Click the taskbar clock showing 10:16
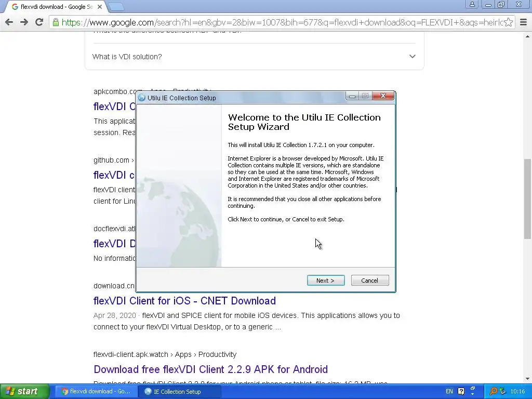 coord(518,392)
